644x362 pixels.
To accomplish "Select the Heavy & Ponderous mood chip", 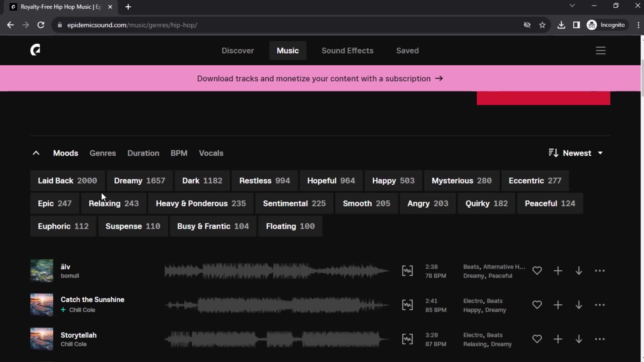I will (201, 203).
